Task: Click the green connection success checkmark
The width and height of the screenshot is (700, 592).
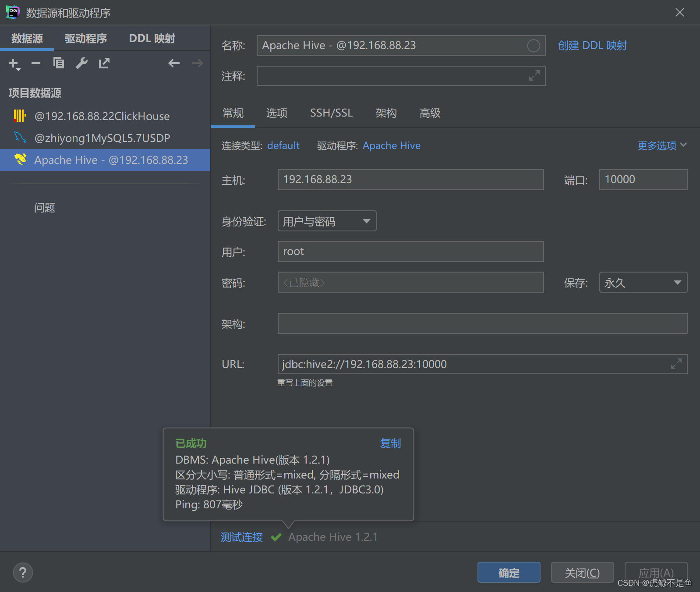Action: click(x=276, y=537)
